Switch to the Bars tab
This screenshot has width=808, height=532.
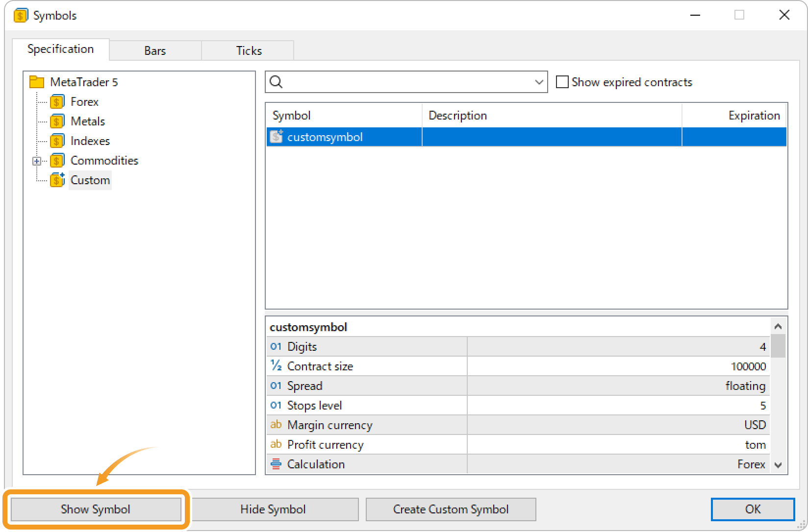(155, 50)
